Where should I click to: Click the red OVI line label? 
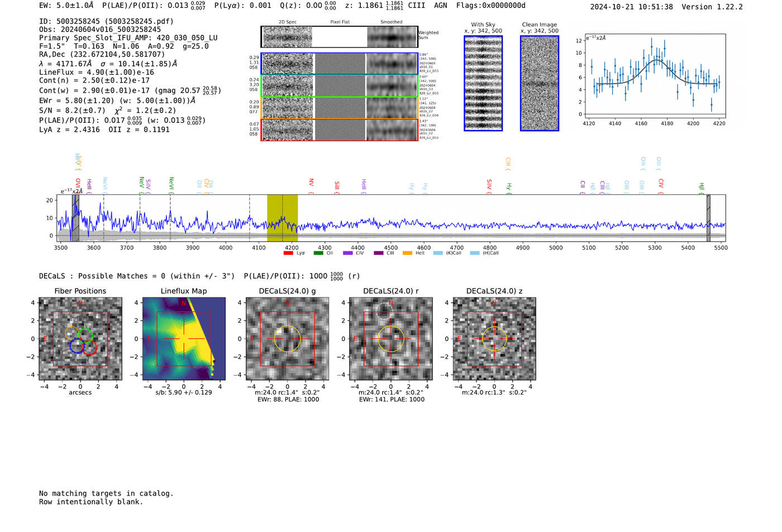(x=78, y=185)
